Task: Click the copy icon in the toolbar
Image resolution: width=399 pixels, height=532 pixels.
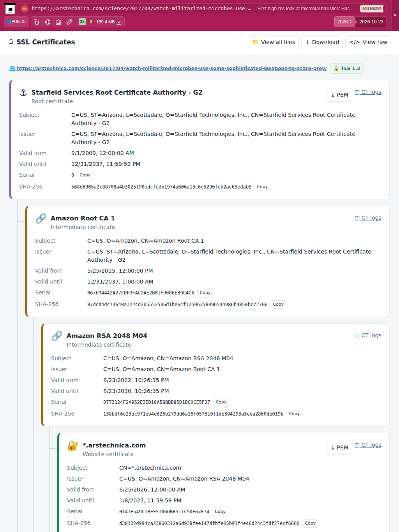Action: (x=36, y=22)
